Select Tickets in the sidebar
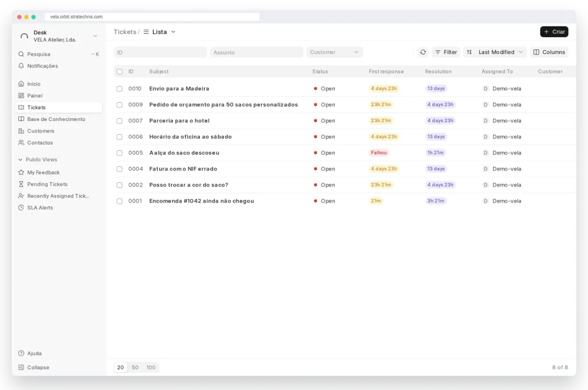Screen dimensions: 588x390 click(x=59, y=107)
